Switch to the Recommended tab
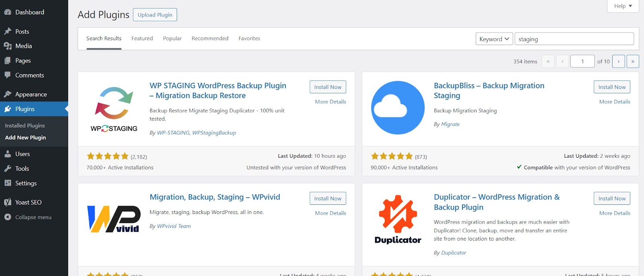 [x=210, y=39]
